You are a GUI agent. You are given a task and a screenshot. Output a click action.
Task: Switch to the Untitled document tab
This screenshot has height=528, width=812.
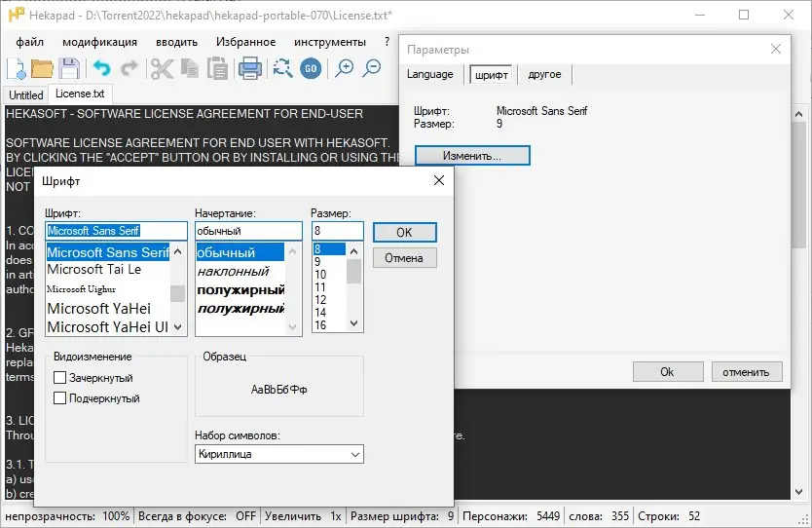26,95
